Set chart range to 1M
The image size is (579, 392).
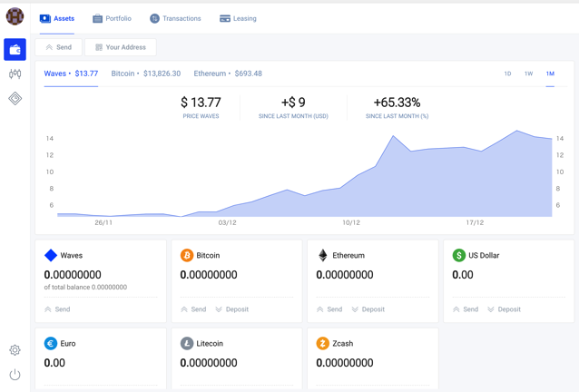tap(550, 73)
